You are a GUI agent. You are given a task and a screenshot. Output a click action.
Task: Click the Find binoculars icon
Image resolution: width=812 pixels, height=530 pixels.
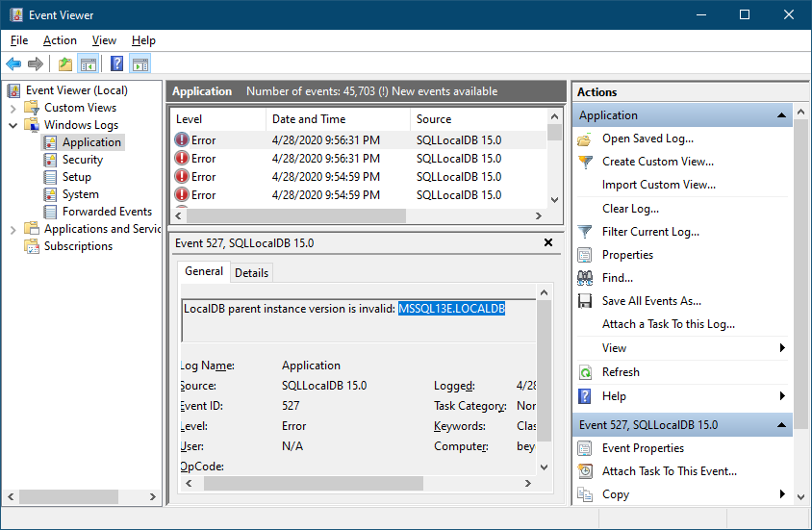pyautogui.click(x=585, y=278)
